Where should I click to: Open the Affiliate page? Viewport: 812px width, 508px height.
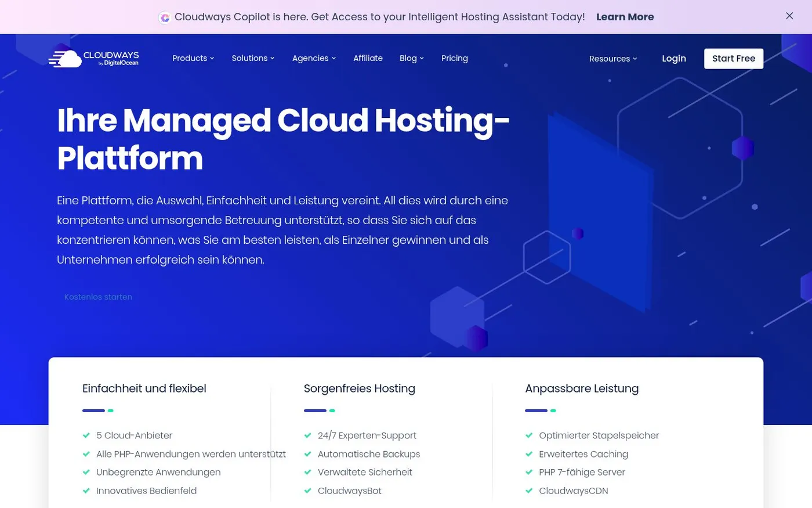[368, 58]
